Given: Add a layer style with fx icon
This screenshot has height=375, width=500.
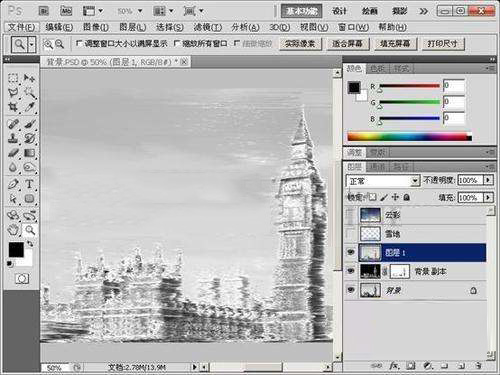Looking at the screenshot, I should point(394,366).
